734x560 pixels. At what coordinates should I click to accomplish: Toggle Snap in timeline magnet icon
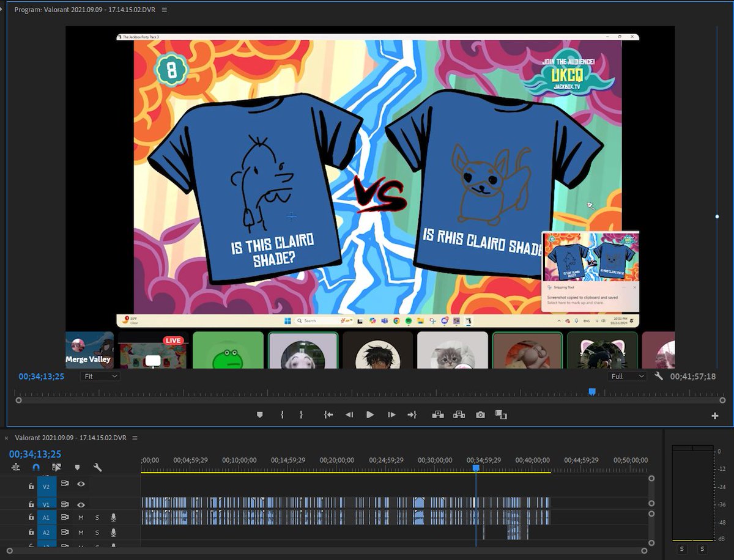pyautogui.click(x=36, y=467)
